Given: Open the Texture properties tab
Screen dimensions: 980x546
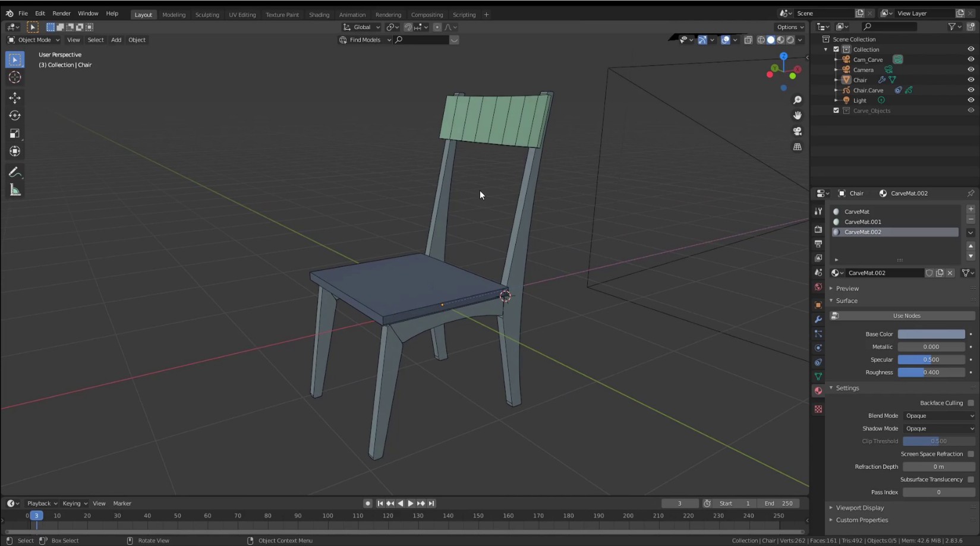Looking at the screenshot, I should 818,409.
